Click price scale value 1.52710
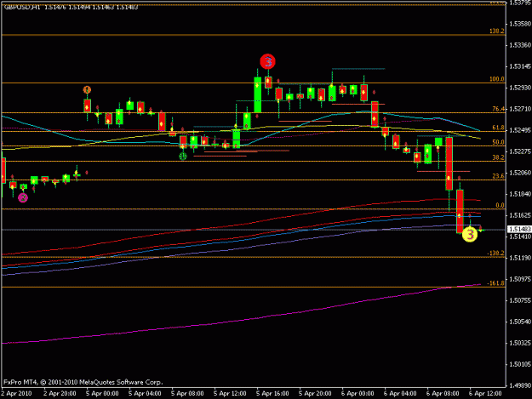The image size is (532, 399). (520, 109)
